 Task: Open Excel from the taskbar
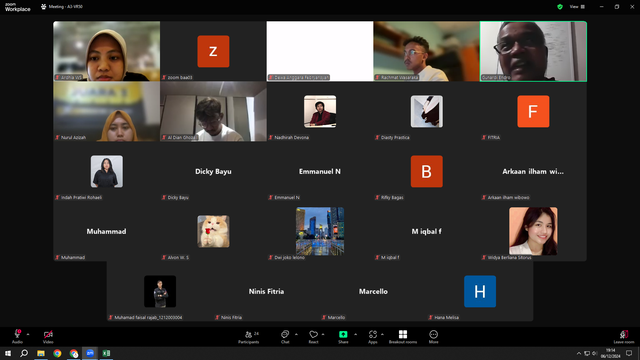(106, 353)
